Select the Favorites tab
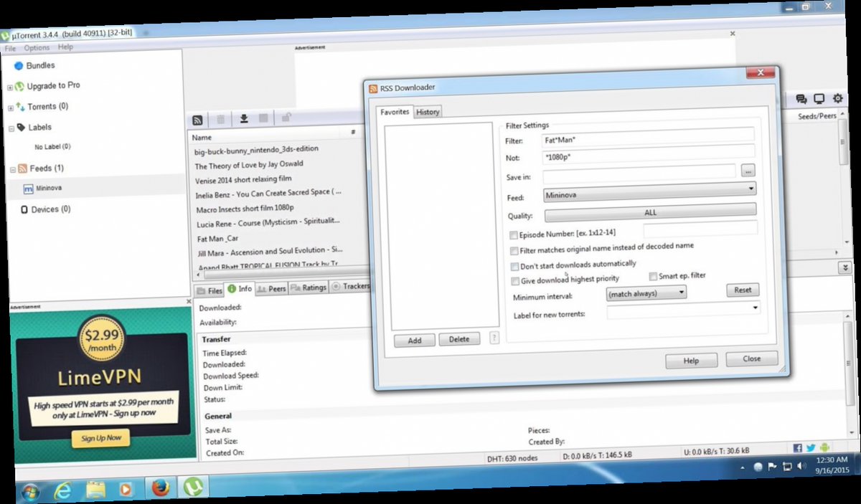 tap(395, 112)
